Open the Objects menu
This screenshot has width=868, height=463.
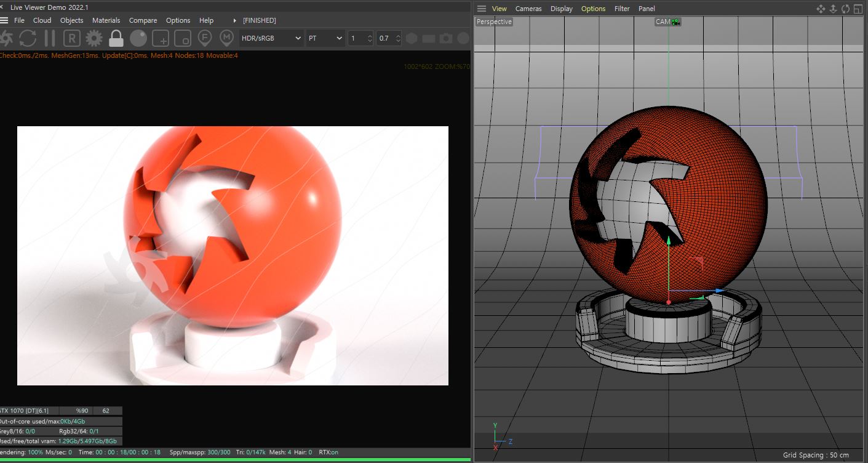[72, 20]
